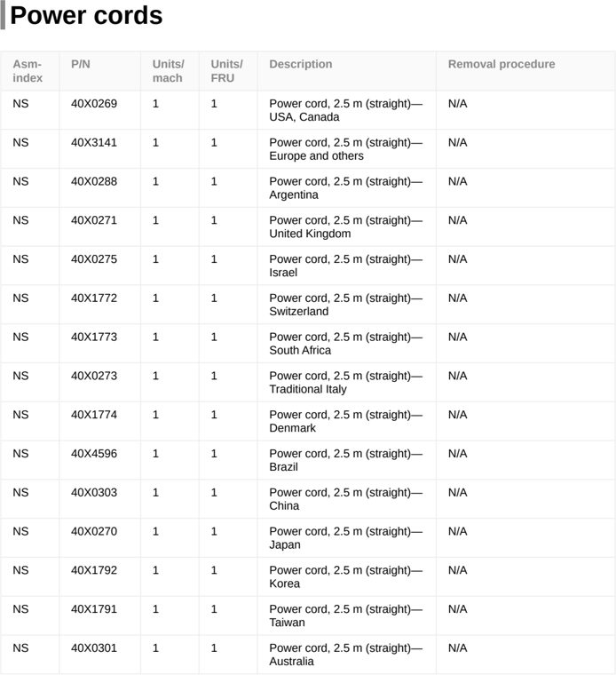The image size is (616, 675).
Task: Click the Description column header
Action: [301, 64]
